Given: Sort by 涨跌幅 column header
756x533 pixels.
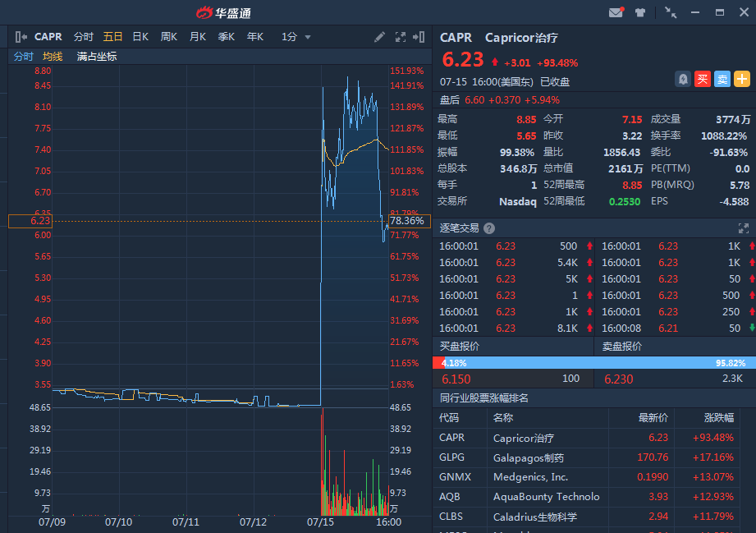Looking at the screenshot, I should pyautogui.click(x=718, y=418).
